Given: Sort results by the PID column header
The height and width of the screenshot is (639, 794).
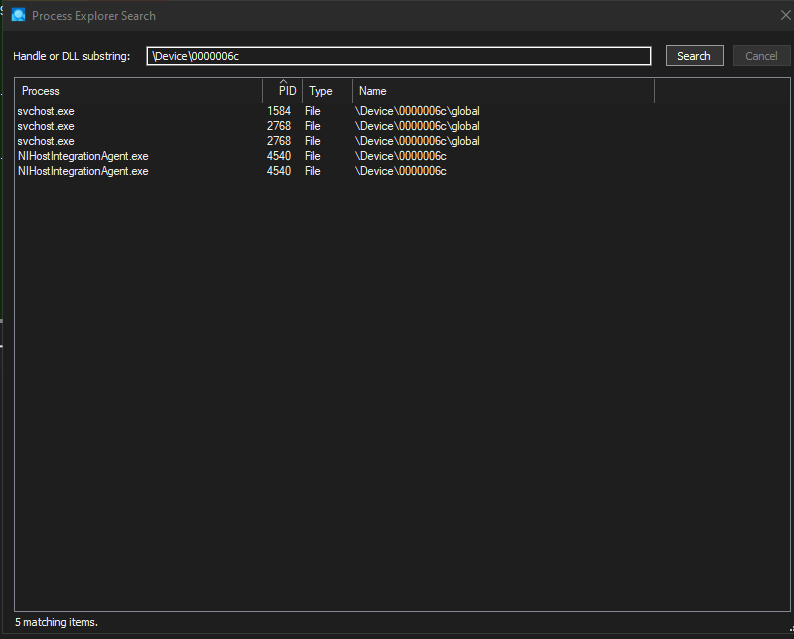Looking at the screenshot, I should (x=283, y=91).
